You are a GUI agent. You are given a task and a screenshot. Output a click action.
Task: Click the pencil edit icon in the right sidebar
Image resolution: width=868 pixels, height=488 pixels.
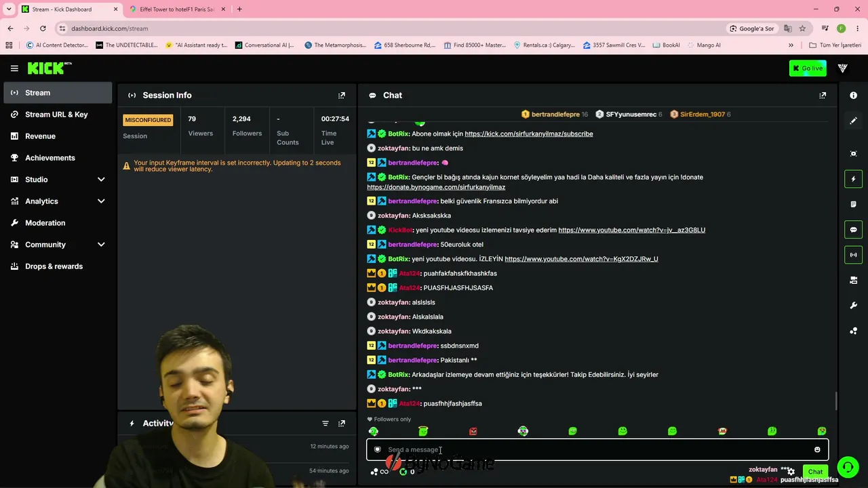click(x=853, y=121)
